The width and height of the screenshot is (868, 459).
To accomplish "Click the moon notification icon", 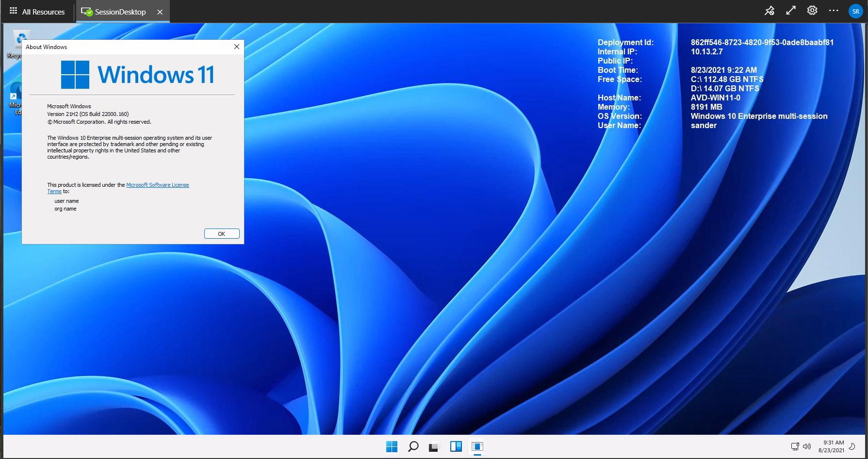I will click(x=852, y=446).
